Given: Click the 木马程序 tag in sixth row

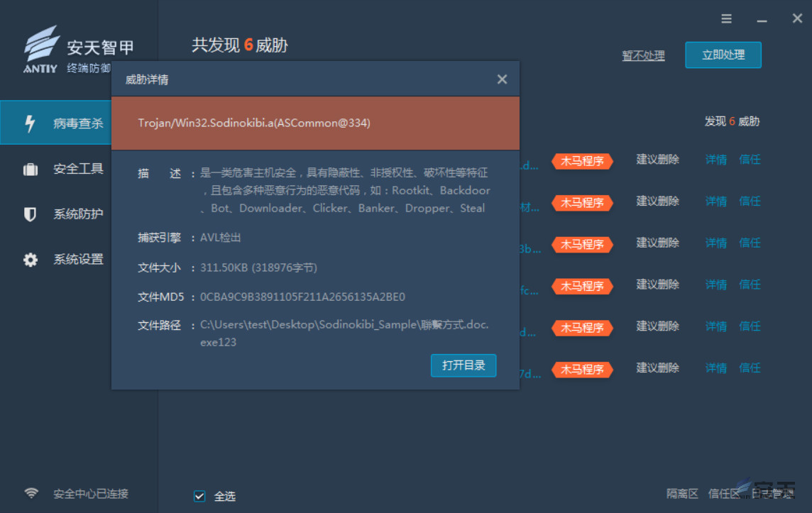Looking at the screenshot, I should click(x=582, y=370).
